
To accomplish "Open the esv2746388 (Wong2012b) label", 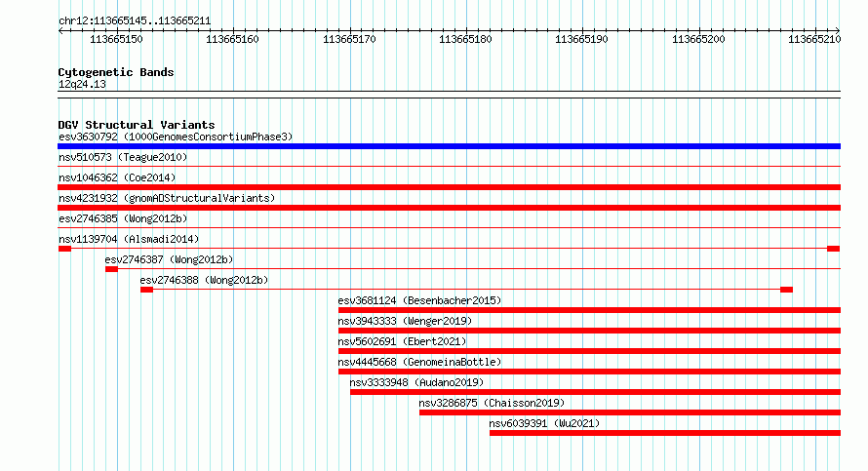I will click(x=204, y=280).
